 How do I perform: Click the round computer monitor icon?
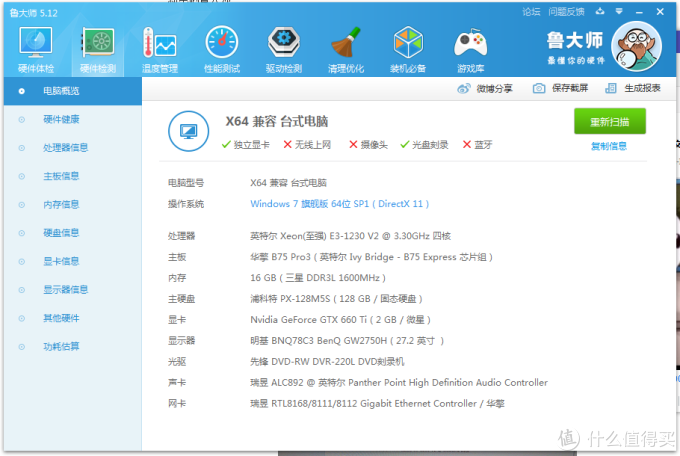coord(189,131)
